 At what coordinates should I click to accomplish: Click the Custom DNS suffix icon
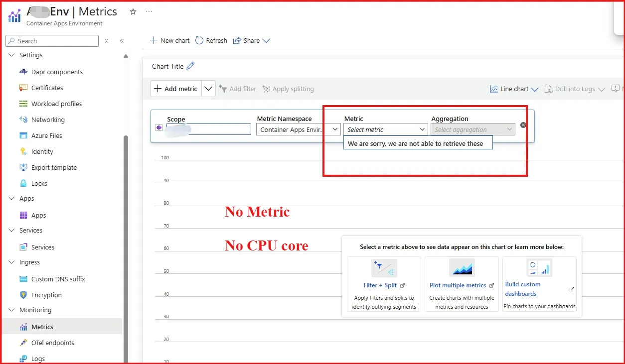click(23, 279)
